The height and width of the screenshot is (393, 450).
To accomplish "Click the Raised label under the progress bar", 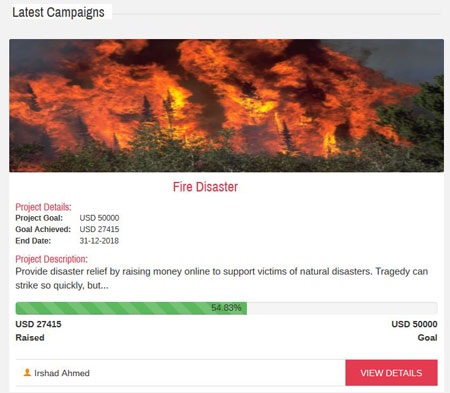I will point(30,338).
